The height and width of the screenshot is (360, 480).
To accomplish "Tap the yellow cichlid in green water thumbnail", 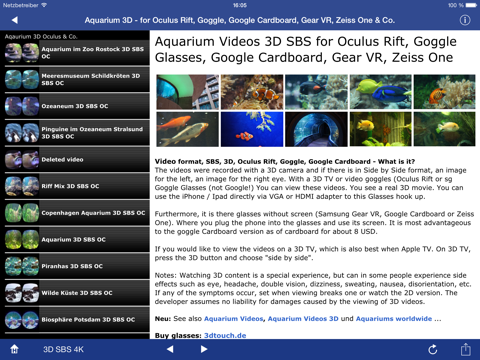I will pos(445,129).
